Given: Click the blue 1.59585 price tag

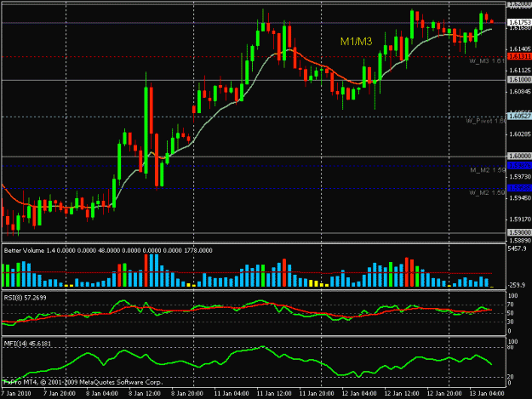Looking at the screenshot, I should point(519,188).
